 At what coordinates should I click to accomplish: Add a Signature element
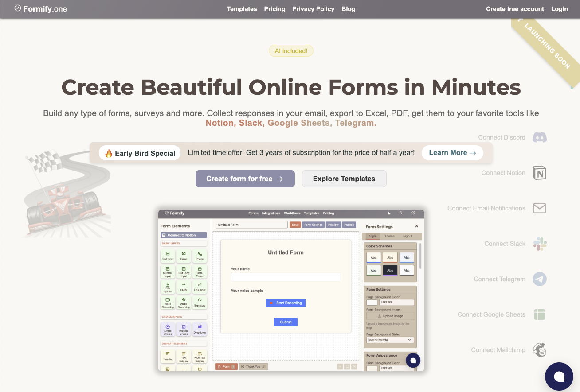pyautogui.click(x=200, y=303)
